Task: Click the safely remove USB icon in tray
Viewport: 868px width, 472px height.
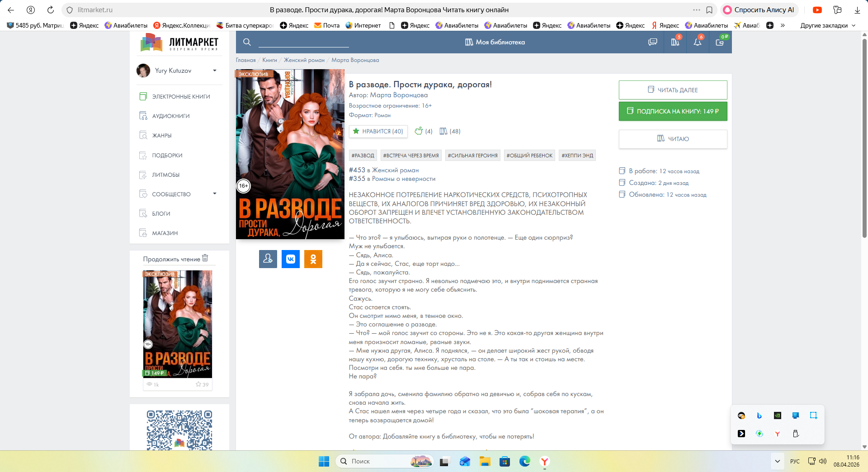Action: pos(796,434)
